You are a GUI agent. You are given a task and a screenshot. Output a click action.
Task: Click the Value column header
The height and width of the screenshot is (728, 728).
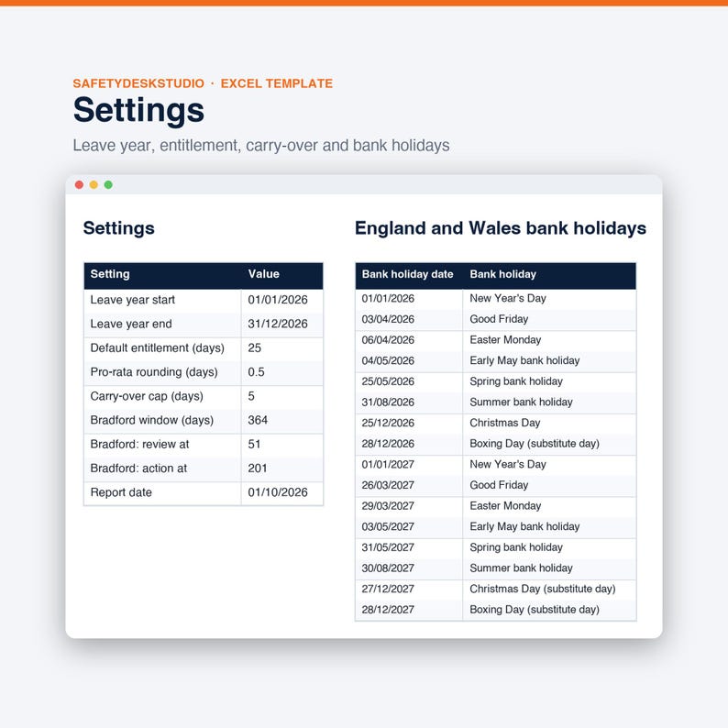point(264,274)
